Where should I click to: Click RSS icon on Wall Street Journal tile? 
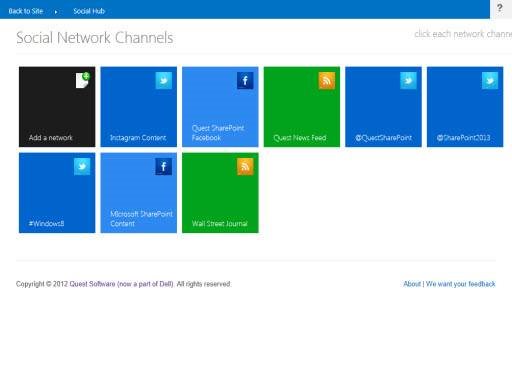(245, 166)
